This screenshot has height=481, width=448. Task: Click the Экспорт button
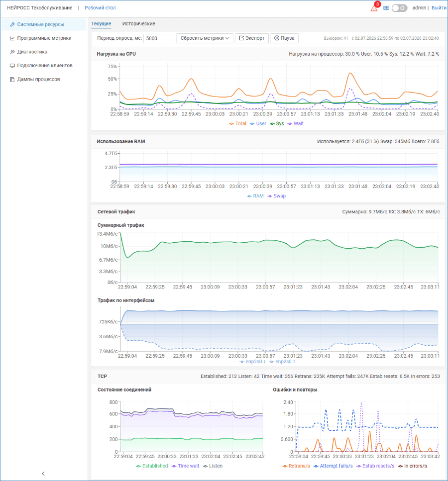pyautogui.click(x=252, y=38)
